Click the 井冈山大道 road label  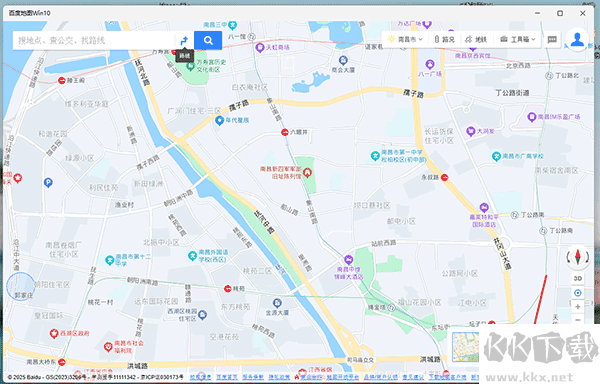pyautogui.click(x=502, y=253)
